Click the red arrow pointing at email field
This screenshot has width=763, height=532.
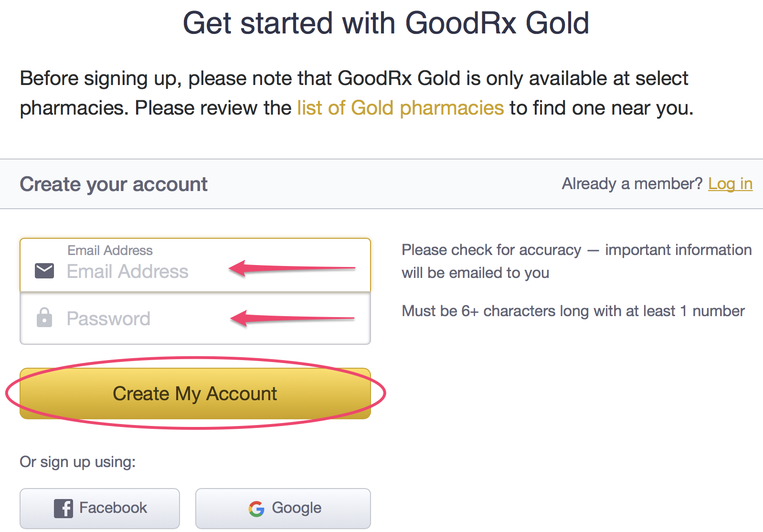click(x=292, y=268)
